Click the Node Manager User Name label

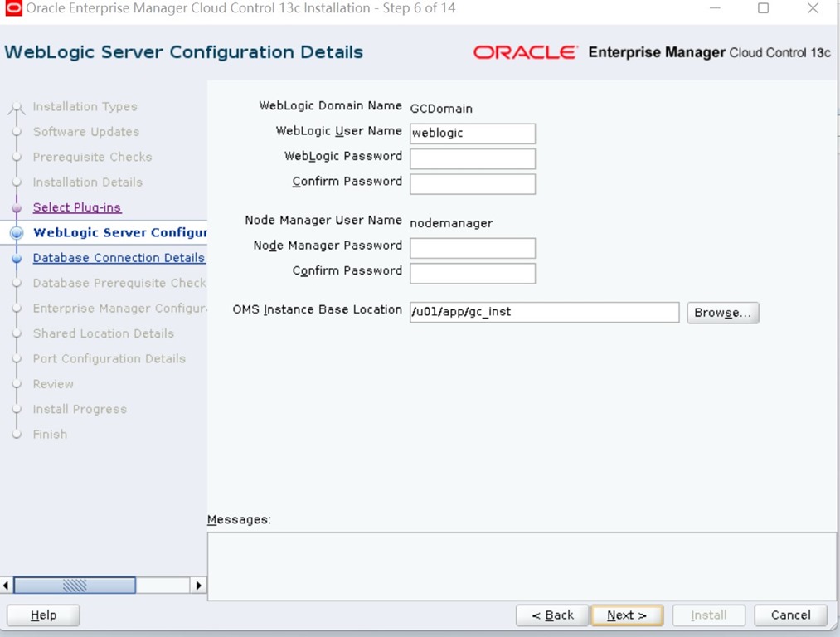[x=323, y=220]
